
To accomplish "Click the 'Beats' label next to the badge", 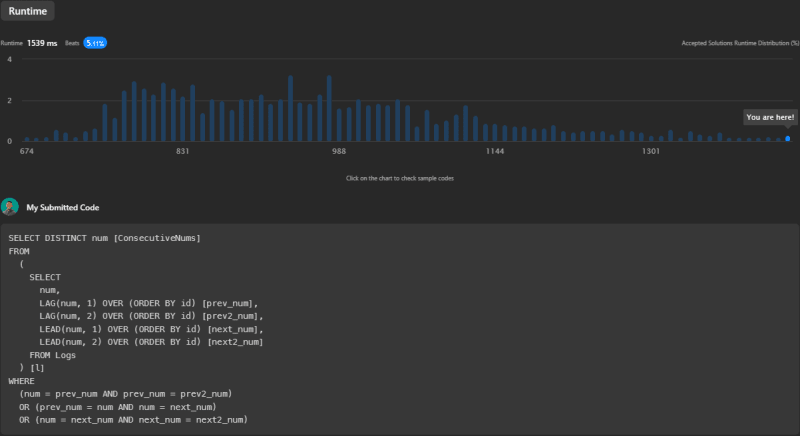I will [x=72, y=43].
